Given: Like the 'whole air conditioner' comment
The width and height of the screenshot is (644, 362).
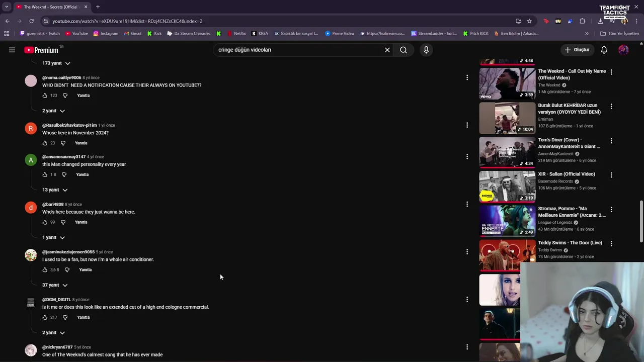Looking at the screenshot, I should pyautogui.click(x=45, y=270).
